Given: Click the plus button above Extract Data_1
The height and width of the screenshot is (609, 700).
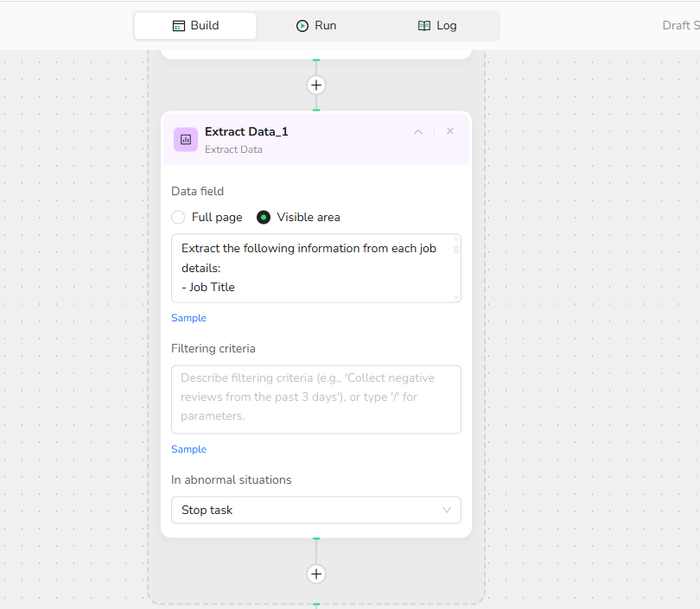Looking at the screenshot, I should (x=316, y=85).
